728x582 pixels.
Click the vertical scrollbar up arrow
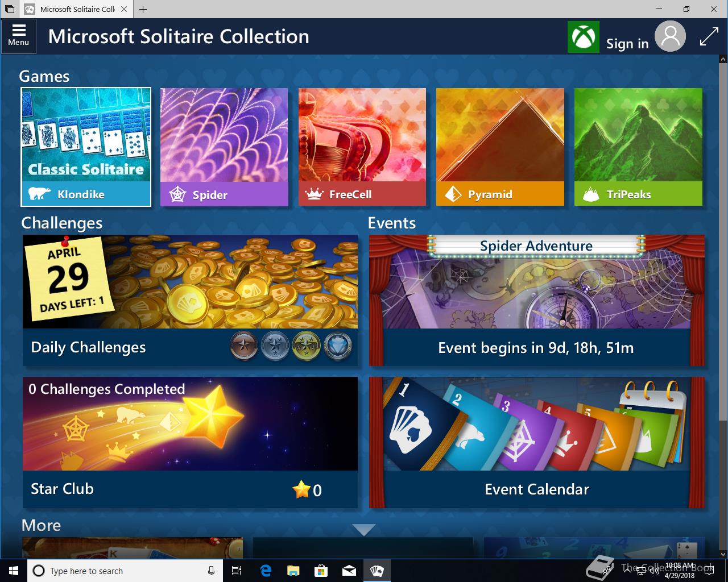723,59
